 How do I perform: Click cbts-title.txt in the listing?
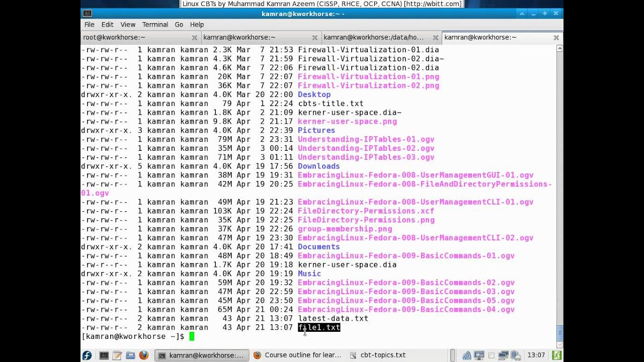pyautogui.click(x=331, y=104)
